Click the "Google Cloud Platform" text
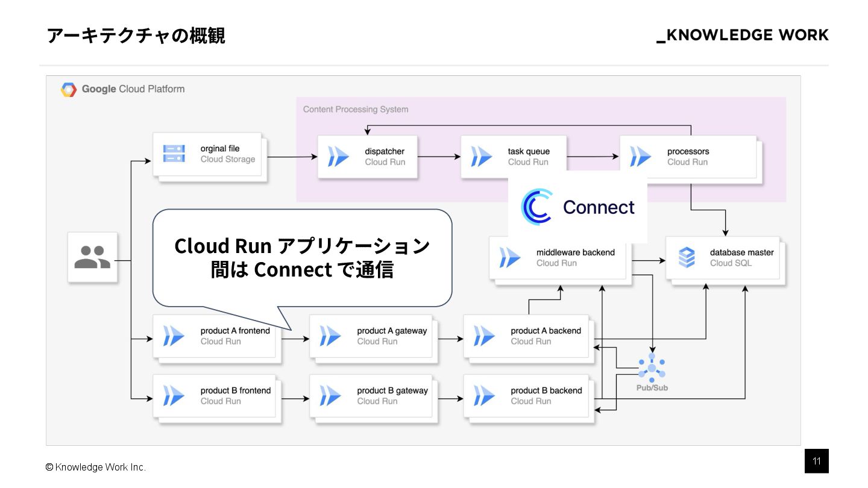The height and width of the screenshot is (488, 868). coord(133,89)
